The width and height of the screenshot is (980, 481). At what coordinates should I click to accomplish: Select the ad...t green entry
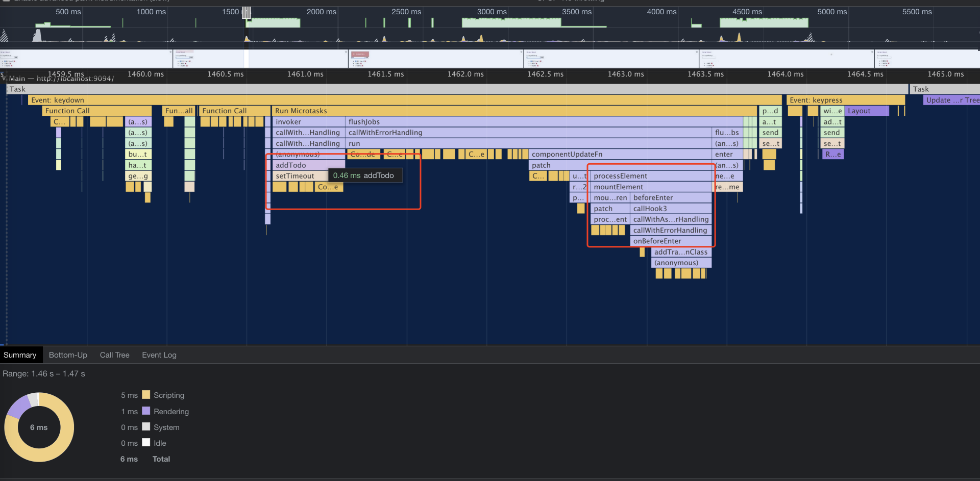pos(832,122)
